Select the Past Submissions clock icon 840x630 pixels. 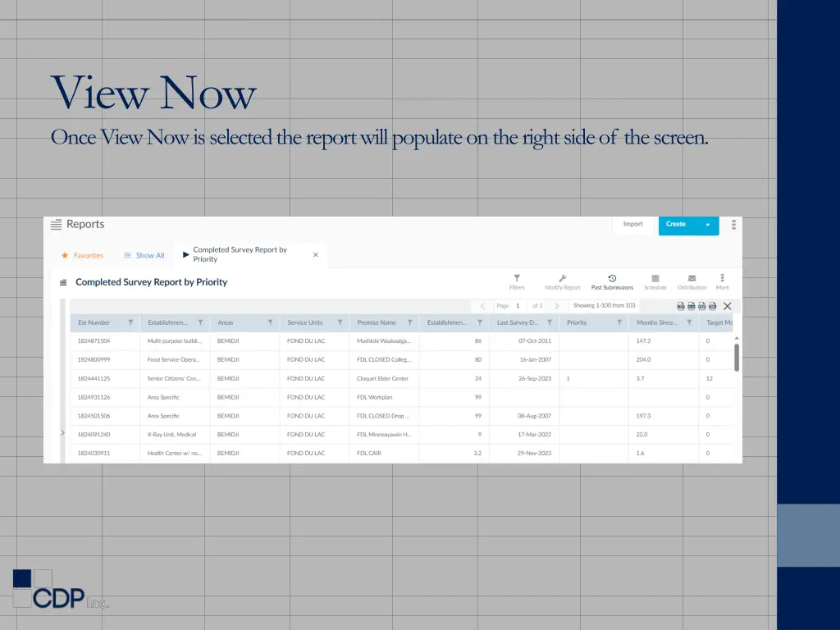click(612, 280)
